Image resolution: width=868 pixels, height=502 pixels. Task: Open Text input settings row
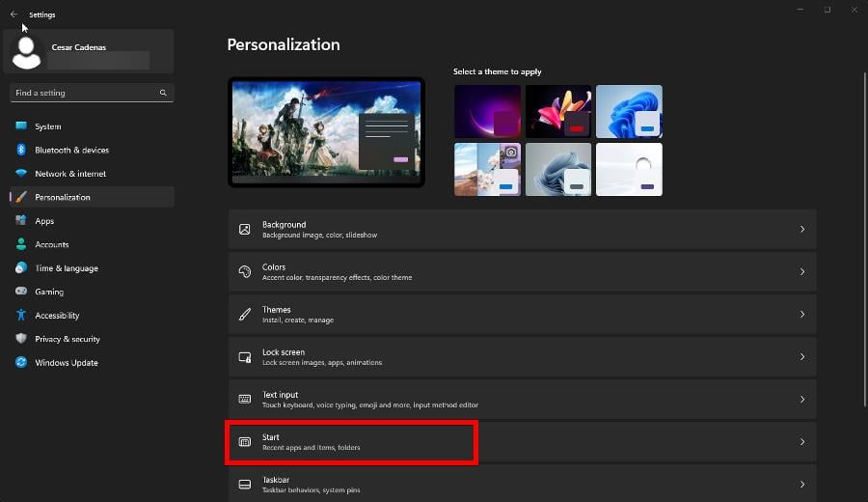522,399
